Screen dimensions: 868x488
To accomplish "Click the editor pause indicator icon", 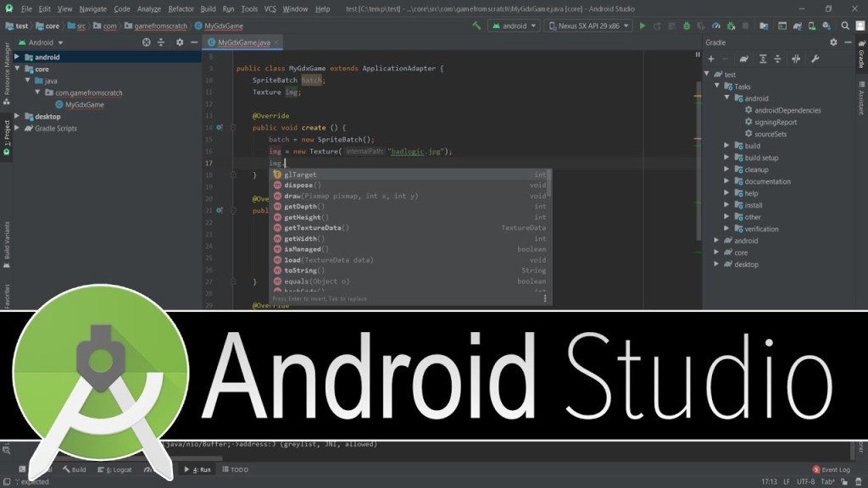I will click(x=698, y=54).
